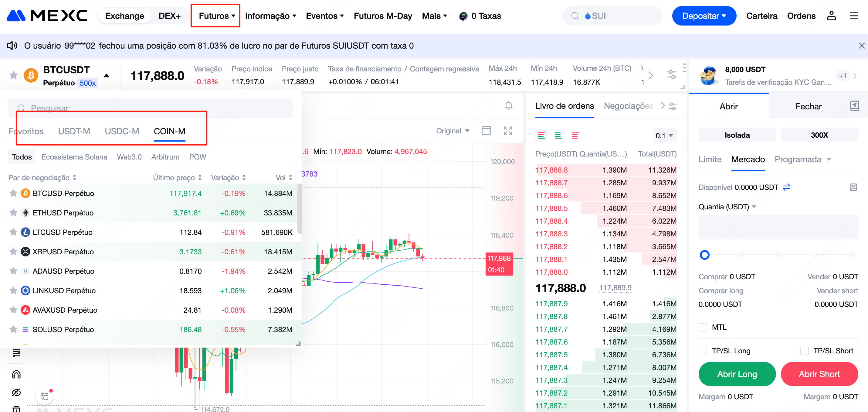
Task: Click the search magnifier in the top bar
Action: [575, 16]
